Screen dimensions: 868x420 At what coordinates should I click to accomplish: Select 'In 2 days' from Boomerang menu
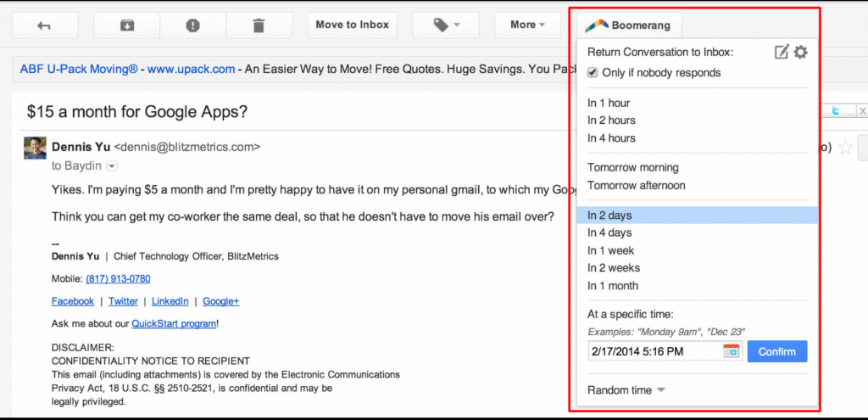click(610, 216)
